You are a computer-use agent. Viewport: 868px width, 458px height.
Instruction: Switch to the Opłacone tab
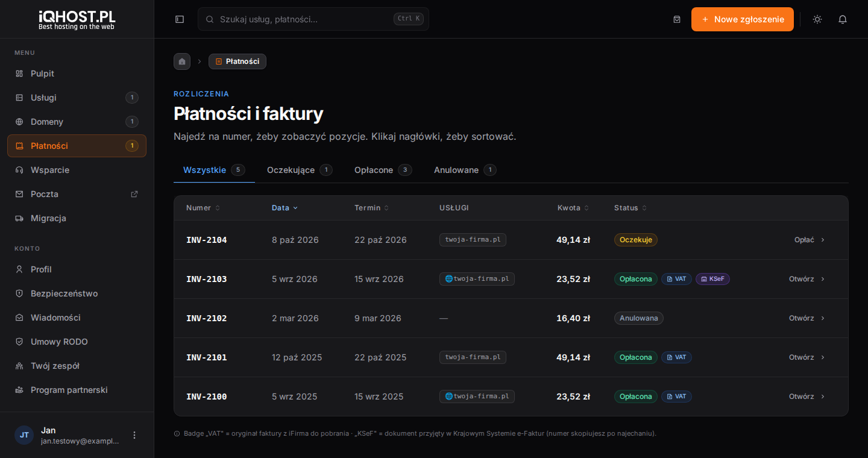click(383, 170)
